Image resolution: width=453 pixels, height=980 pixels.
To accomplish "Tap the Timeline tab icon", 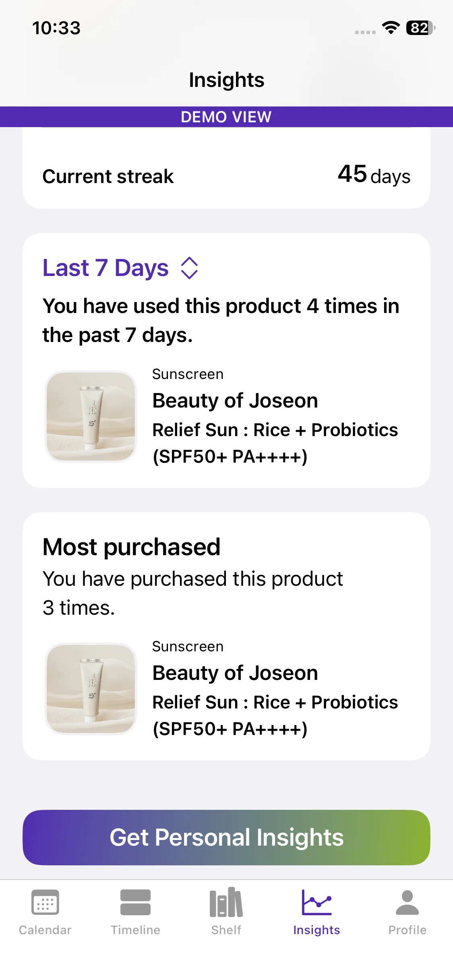I will pyautogui.click(x=135, y=902).
